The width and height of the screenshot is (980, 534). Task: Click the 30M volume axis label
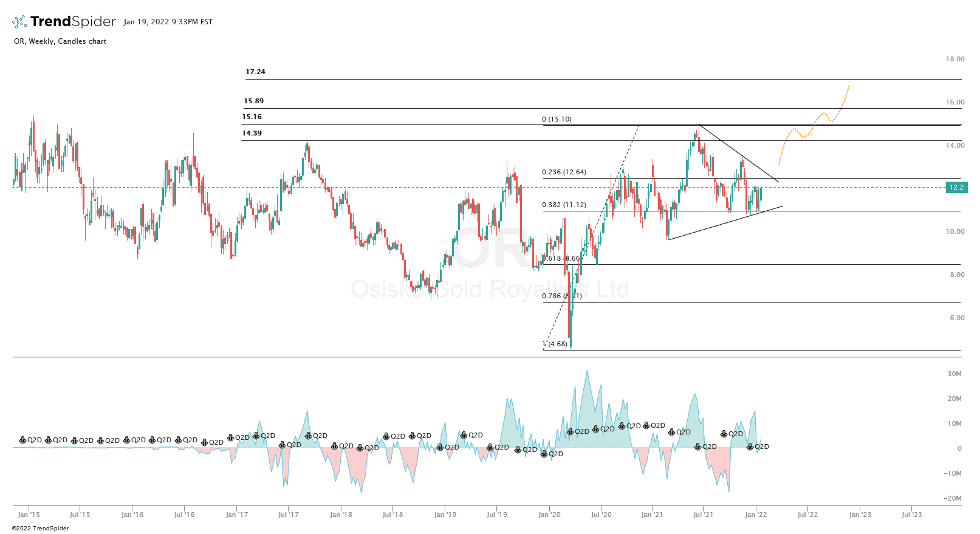tap(954, 374)
